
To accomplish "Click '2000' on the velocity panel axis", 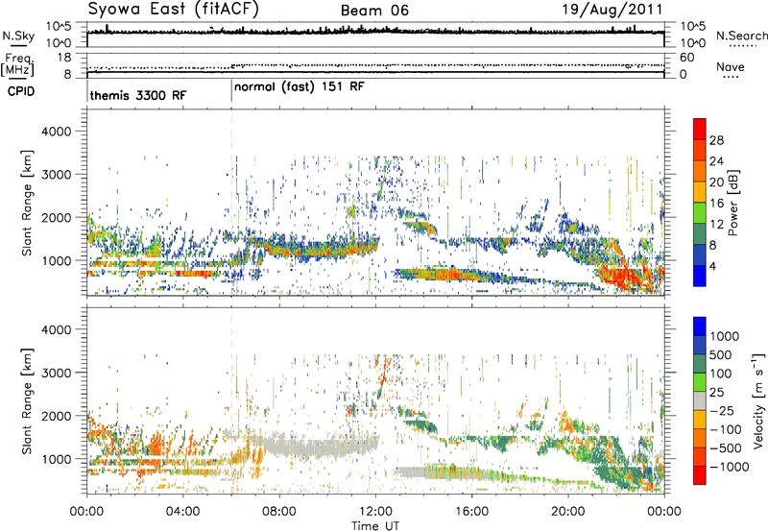I will pyautogui.click(x=56, y=416).
